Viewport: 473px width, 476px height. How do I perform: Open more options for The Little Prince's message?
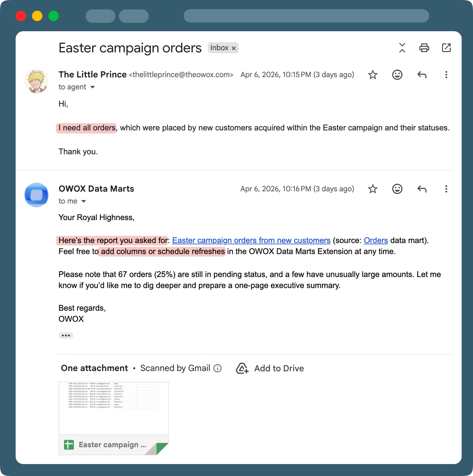pos(446,75)
